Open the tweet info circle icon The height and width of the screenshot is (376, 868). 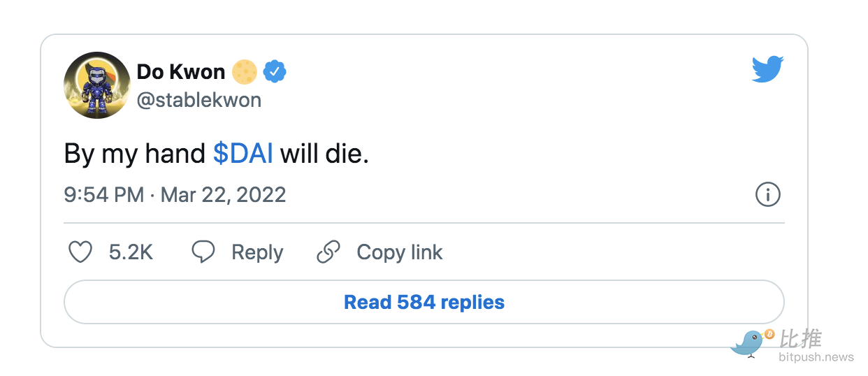coord(768,194)
